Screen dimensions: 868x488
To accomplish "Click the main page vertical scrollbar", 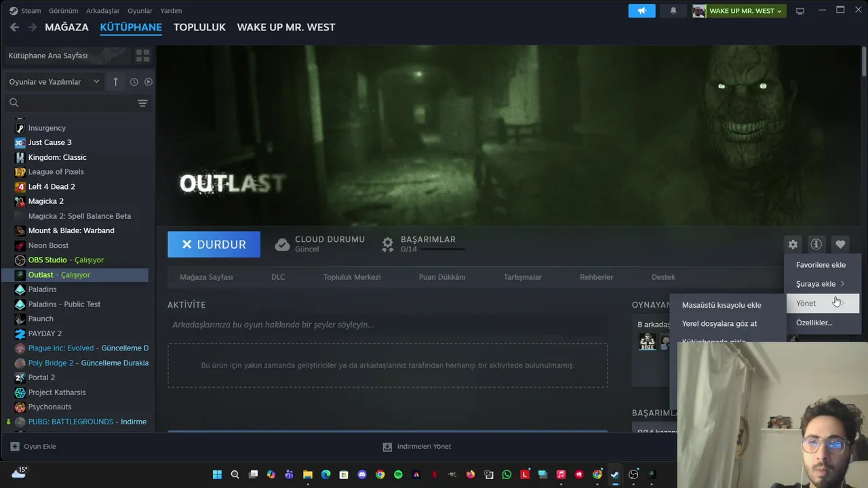I will click(864, 62).
